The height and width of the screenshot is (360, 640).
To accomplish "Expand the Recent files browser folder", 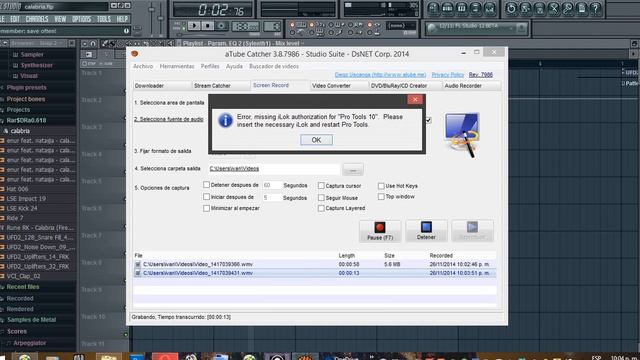I will [x=22, y=287].
